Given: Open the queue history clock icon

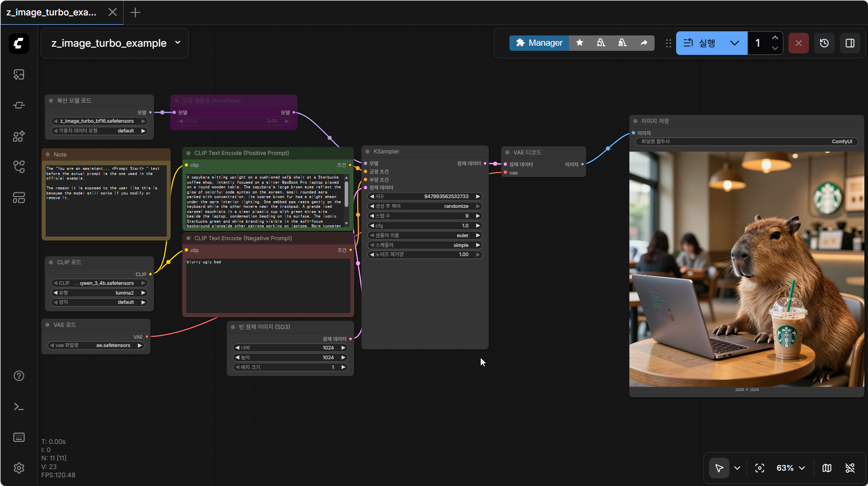Looking at the screenshot, I should pos(824,43).
